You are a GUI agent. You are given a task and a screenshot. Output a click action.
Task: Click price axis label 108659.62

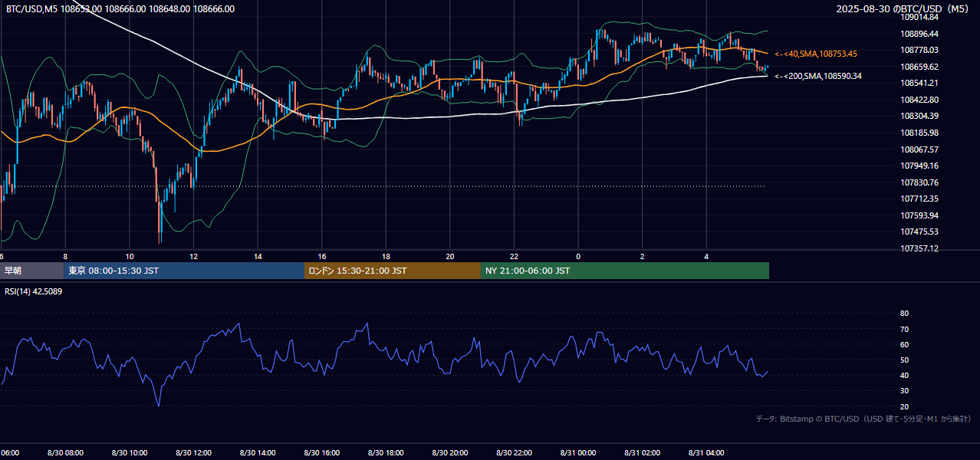[x=920, y=67]
